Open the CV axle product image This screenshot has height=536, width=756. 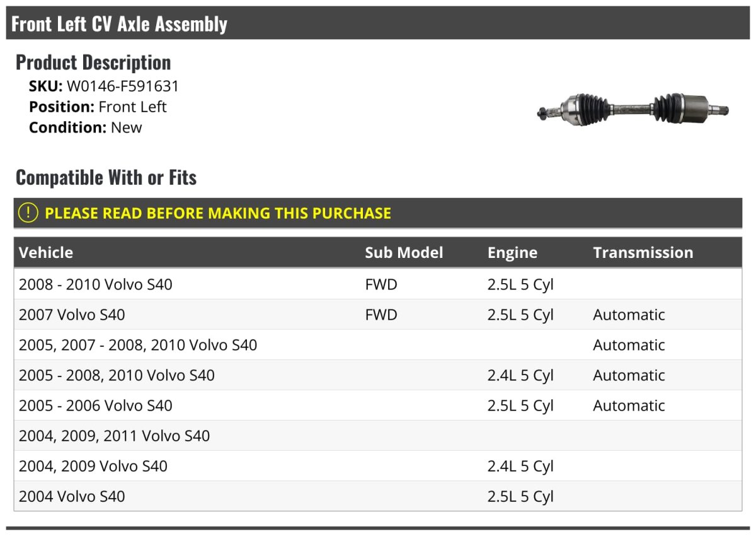pos(633,108)
